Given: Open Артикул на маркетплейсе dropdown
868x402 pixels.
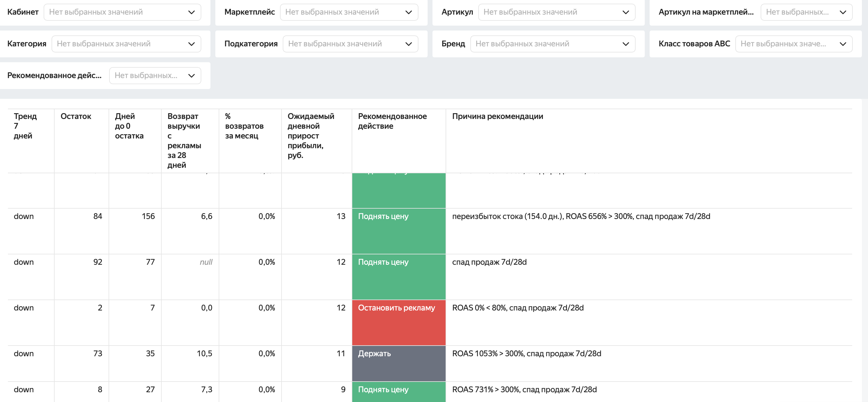Looking at the screenshot, I should [806, 12].
